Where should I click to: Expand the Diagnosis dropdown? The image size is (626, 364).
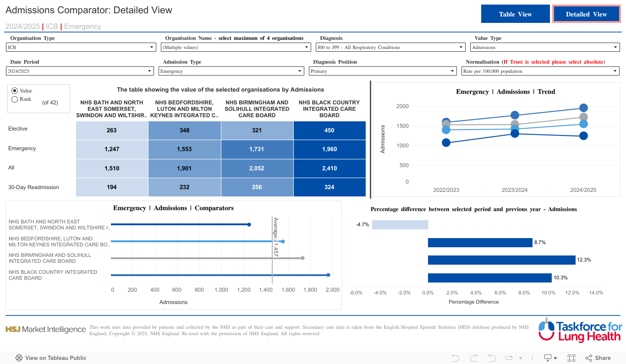click(390, 47)
